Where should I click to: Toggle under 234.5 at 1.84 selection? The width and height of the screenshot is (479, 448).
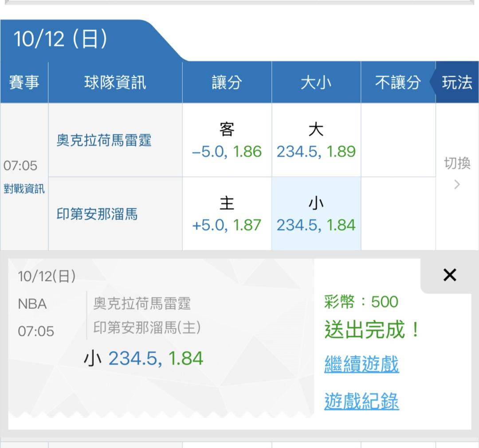coord(316,214)
